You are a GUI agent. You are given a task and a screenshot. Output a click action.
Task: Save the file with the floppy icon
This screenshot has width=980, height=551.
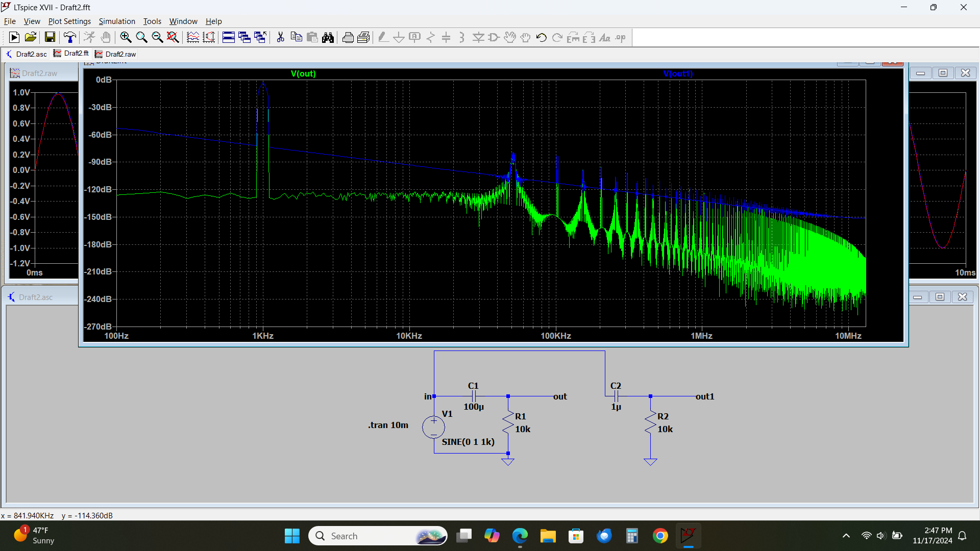[x=50, y=37]
